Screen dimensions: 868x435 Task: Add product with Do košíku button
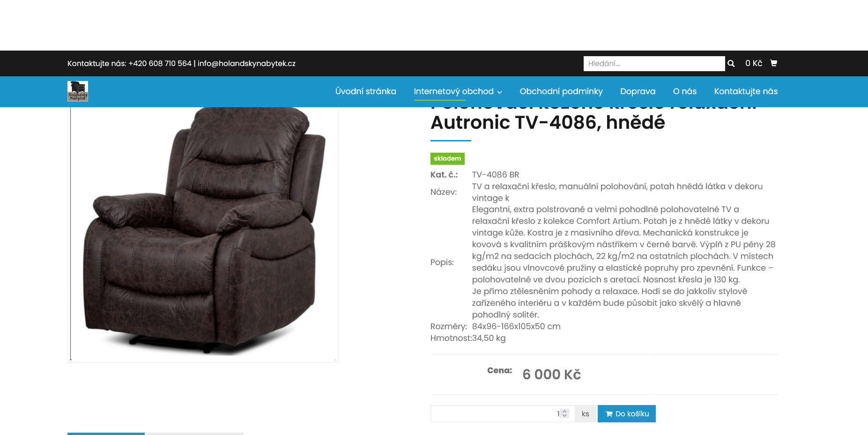click(x=627, y=413)
